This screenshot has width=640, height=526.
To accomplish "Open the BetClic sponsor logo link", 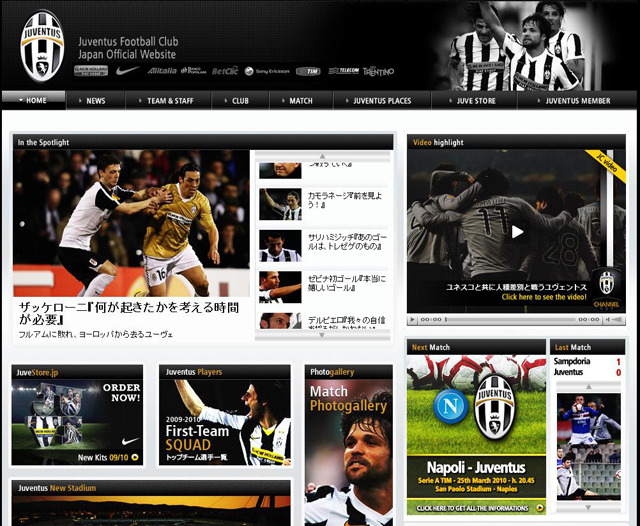I will pyautogui.click(x=225, y=71).
